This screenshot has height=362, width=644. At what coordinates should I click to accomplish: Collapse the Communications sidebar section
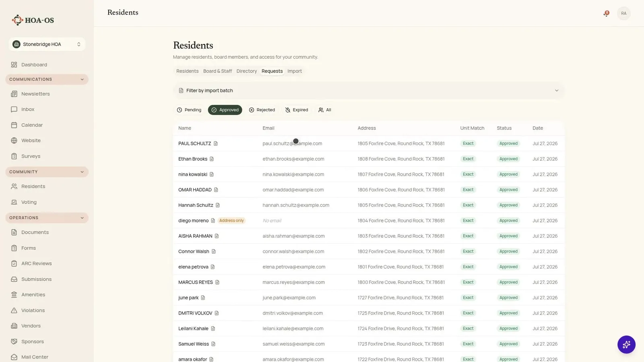(x=47, y=79)
